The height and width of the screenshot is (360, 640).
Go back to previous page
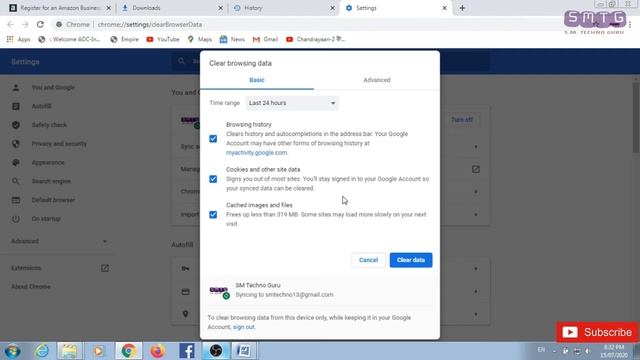(10, 24)
